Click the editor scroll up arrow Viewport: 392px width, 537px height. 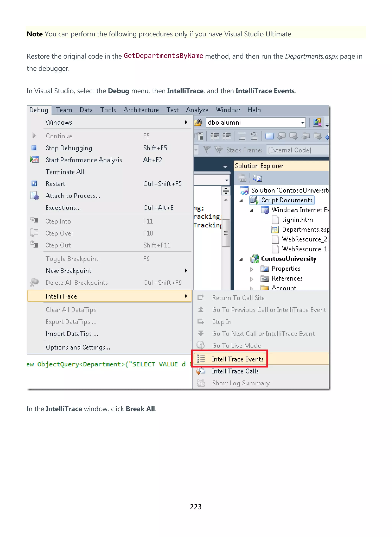[226, 200]
